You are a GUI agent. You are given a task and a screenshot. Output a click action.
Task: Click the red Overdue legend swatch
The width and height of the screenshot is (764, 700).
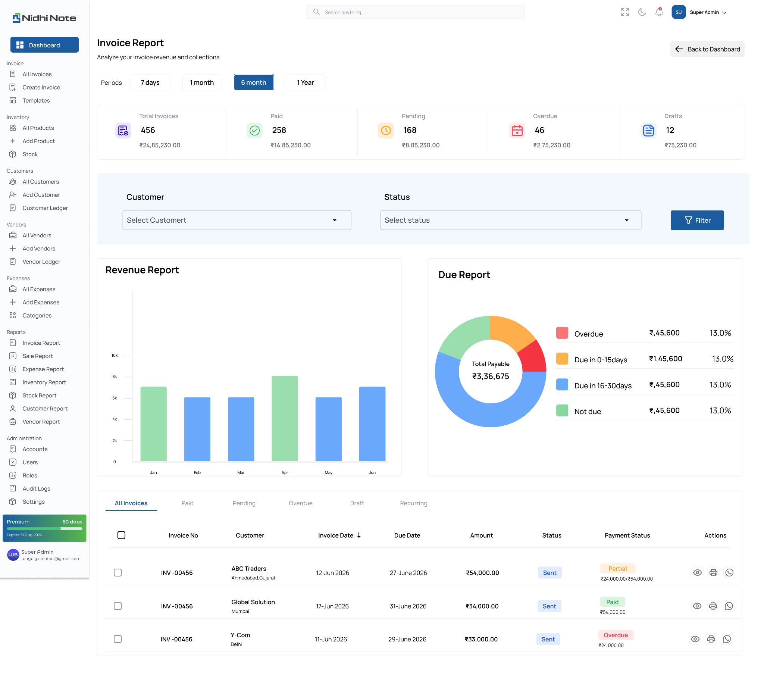tap(562, 333)
